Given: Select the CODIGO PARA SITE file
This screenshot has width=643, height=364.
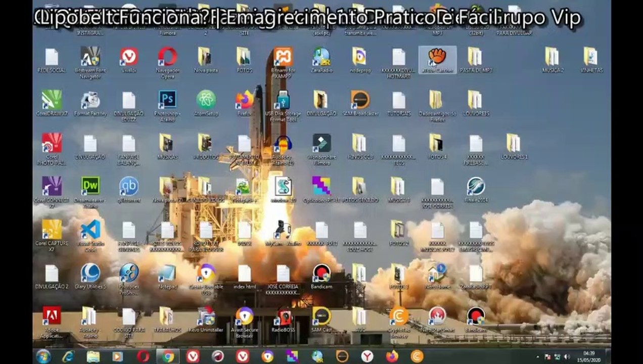Looking at the screenshot, I should [x=129, y=322].
